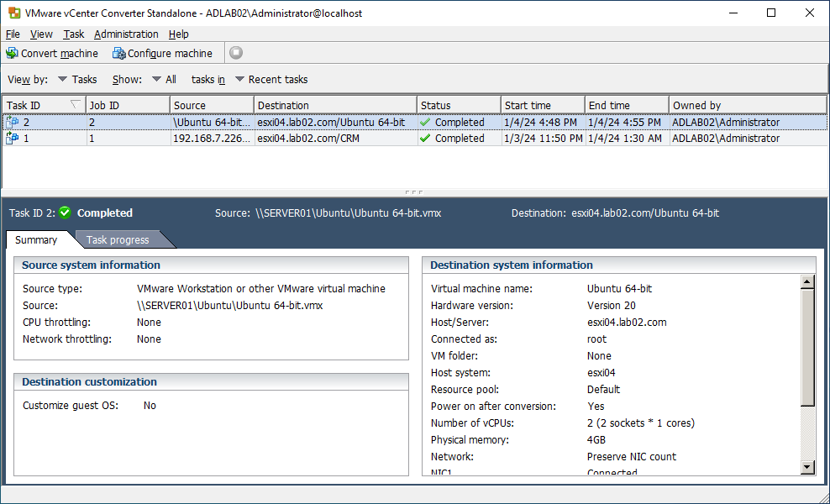The width and height of the screenshot is (830, 504).
Task: Click the sort arrow in Task ID column header
Action: coord(76,105)
